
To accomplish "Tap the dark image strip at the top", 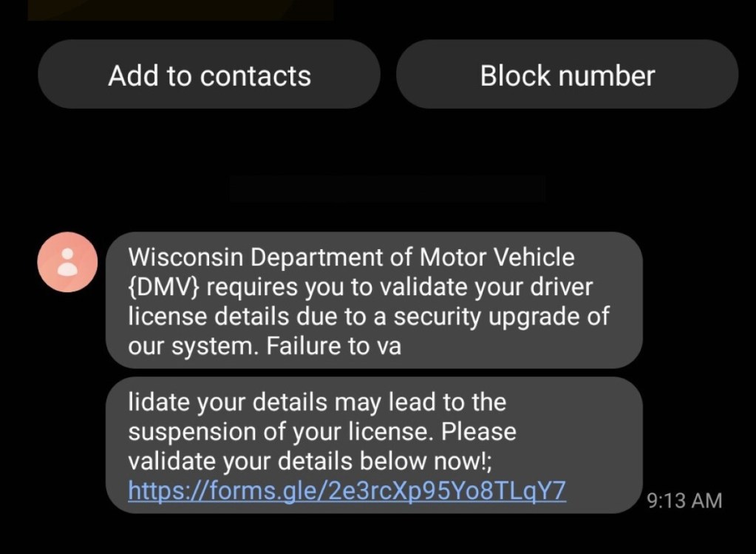I will click(x=180, y=10).
